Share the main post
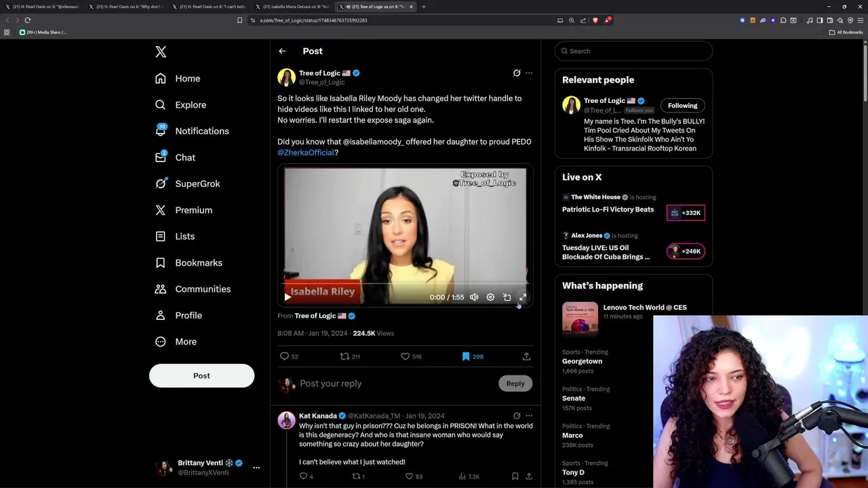Image resolution: width=868 pixels, height=488 pixels. pyautogui.click(x=526, y=357)
